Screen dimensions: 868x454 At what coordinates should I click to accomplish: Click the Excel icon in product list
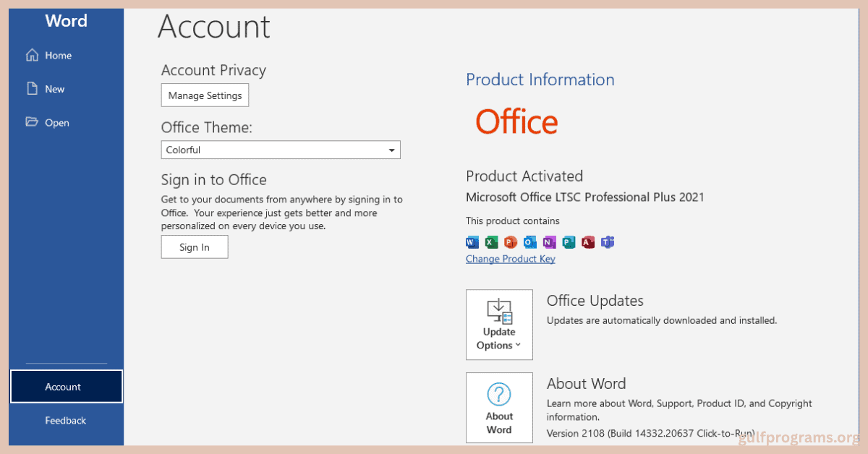coord(492,242)
